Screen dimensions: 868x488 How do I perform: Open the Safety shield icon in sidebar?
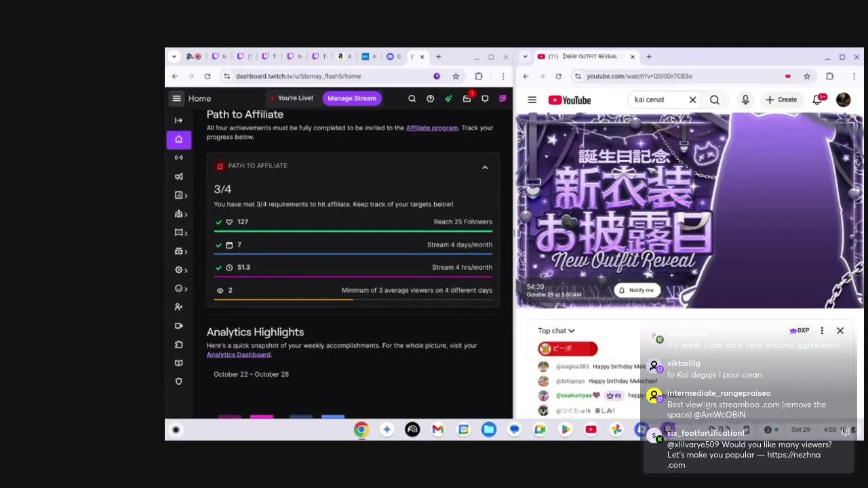coord(179,382)
